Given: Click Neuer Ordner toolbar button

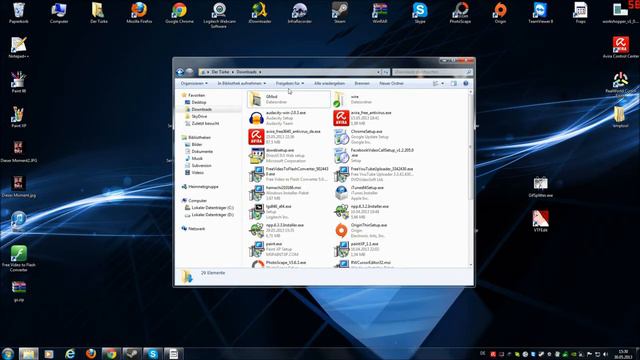Looking at the screenshot, I should (x=391, y=83).
